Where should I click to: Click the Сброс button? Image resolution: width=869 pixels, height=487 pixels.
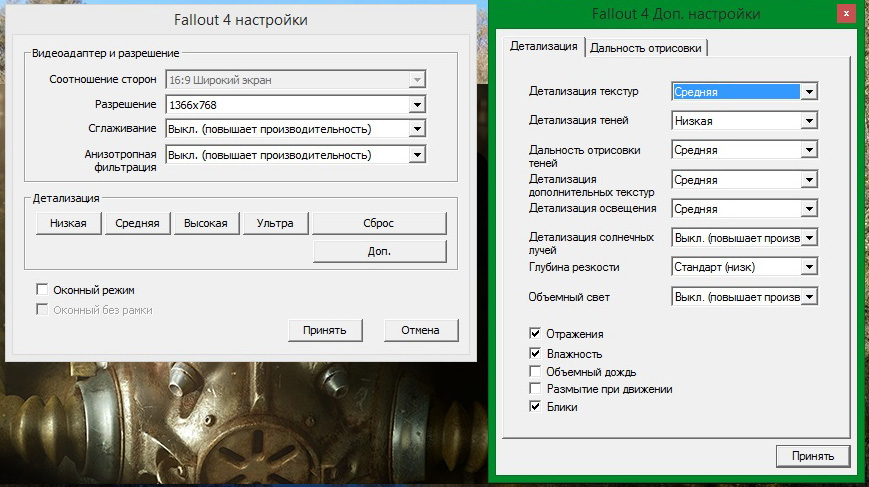coord(379,223)
